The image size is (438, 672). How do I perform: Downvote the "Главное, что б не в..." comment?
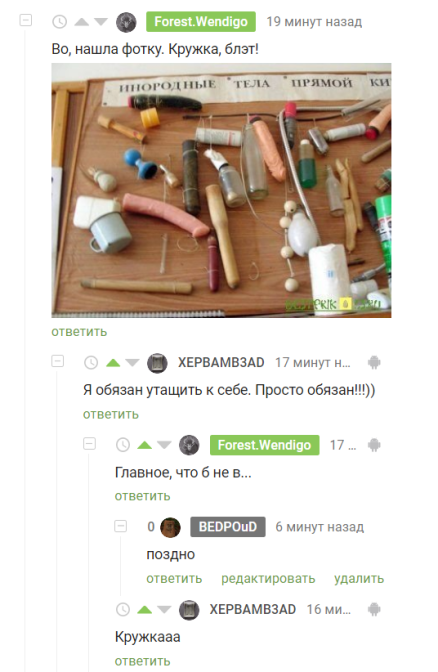164,445
